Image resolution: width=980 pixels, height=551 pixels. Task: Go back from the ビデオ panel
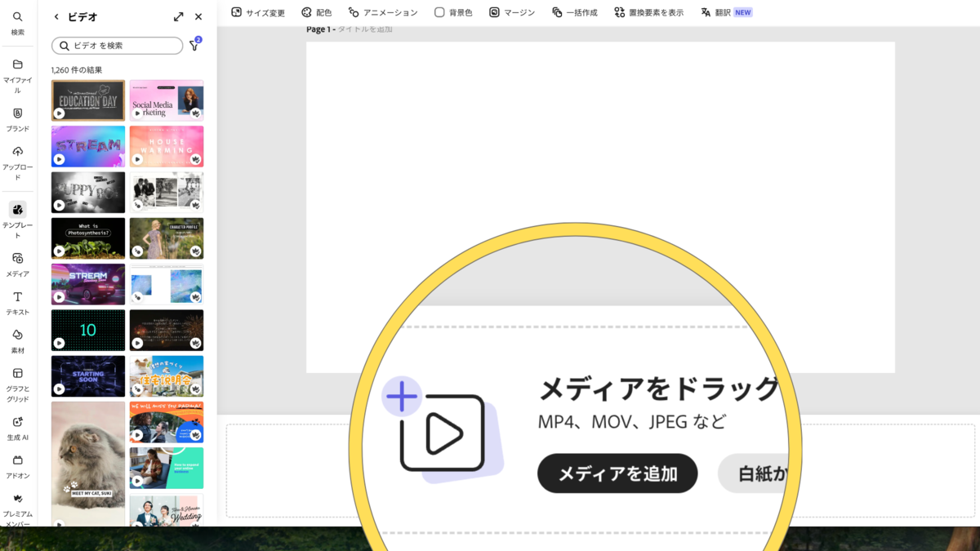pyautogui.click(x=56, y=16)
